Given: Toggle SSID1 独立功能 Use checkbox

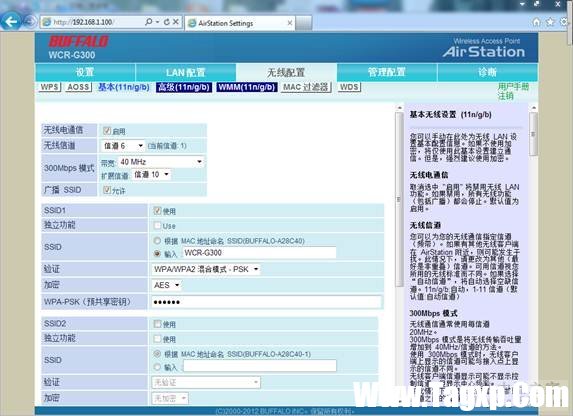Looking at the screenshot, I should pos(157,226).
